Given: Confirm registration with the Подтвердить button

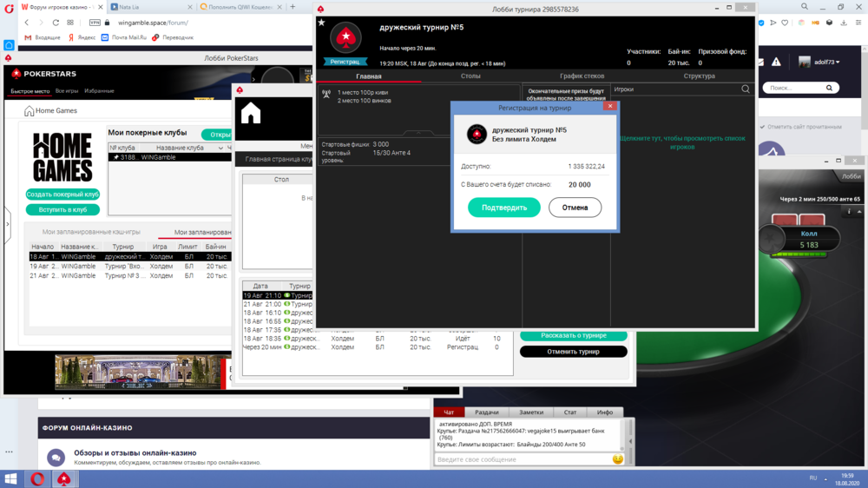Looking at the screenshot, I should (503, 208).
